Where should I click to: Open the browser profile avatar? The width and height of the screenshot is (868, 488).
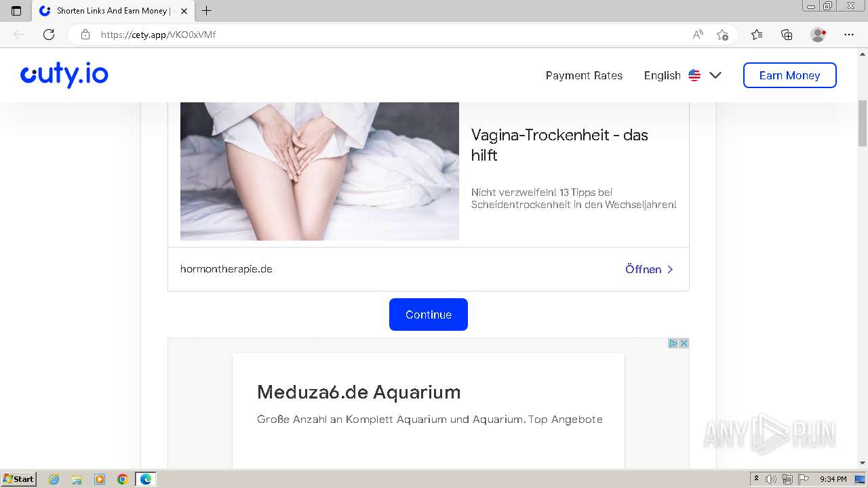818,35
